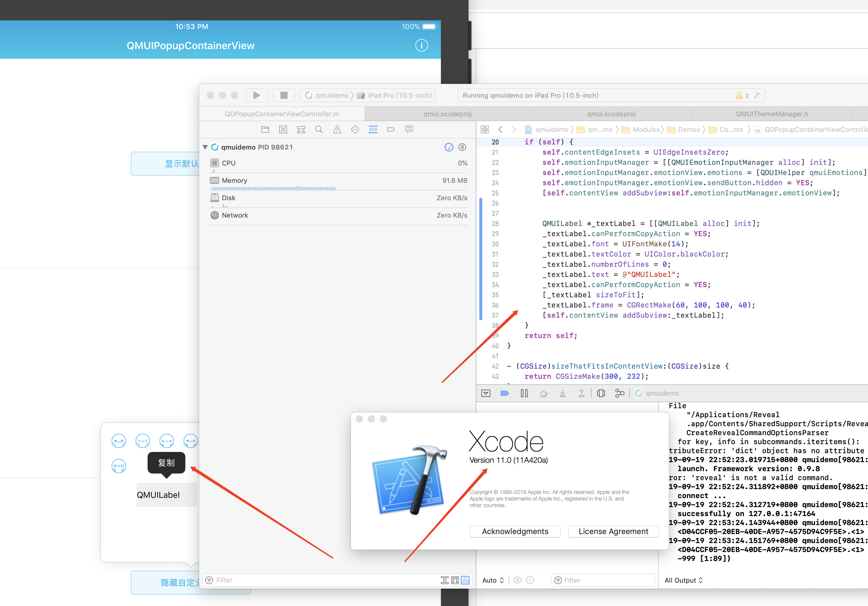Select the Debug navigator icon

373,129
